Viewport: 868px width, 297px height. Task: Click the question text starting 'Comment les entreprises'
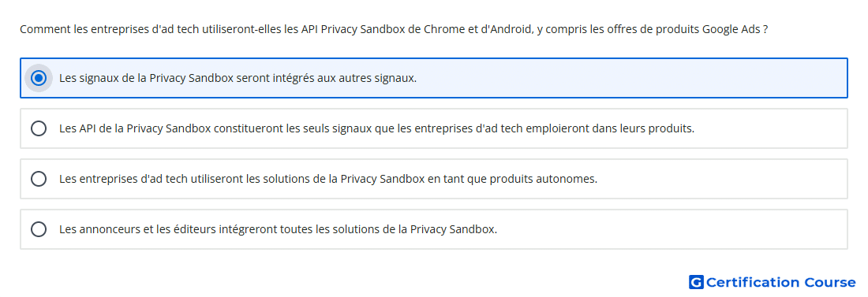pyautogui.click(x=394, y=29)
